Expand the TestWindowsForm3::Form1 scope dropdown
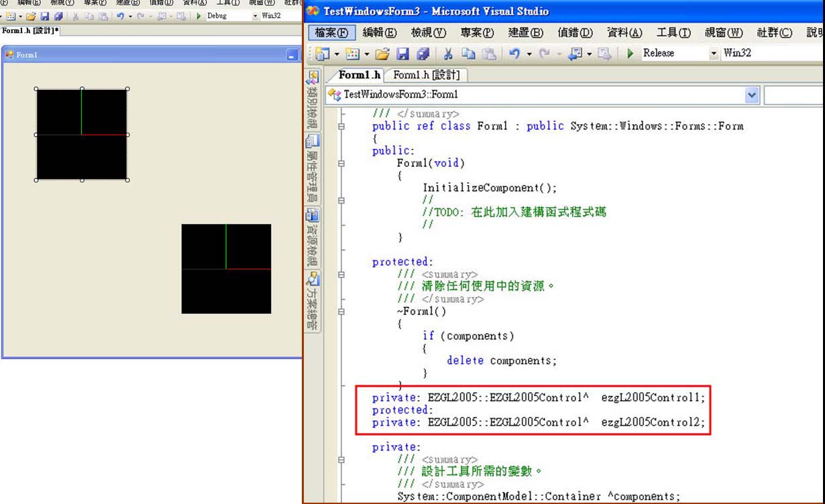The height and width of the screenshot is (504, 825). pyautogui.click(x=751, y=95)
